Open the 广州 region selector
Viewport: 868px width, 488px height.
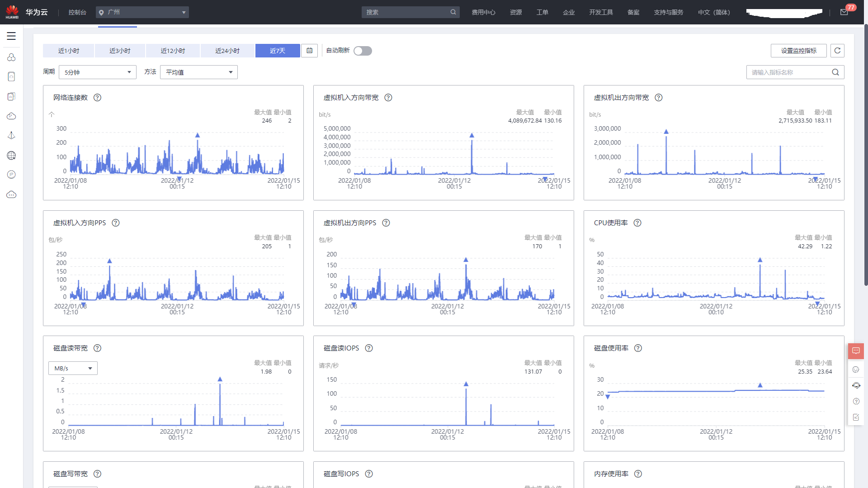[x=142, y=12]
